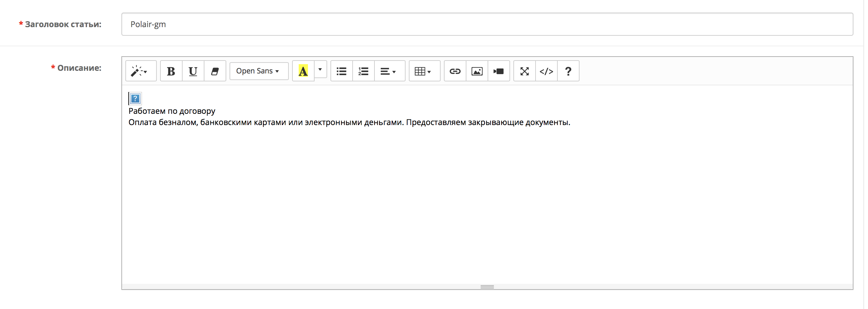Insert a video using the camera icon
Viewport: 868px width, 309px height.
coord(499,71)
